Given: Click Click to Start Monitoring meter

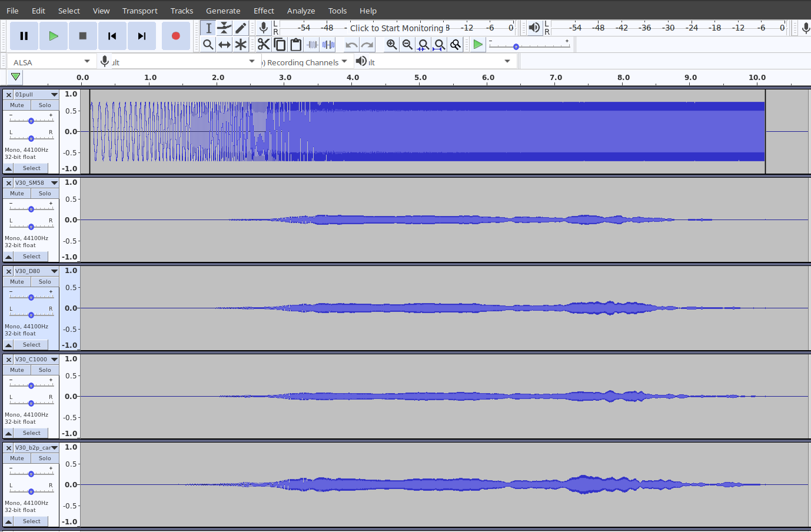Looking at the screenshot, I should tap(397, 28).
